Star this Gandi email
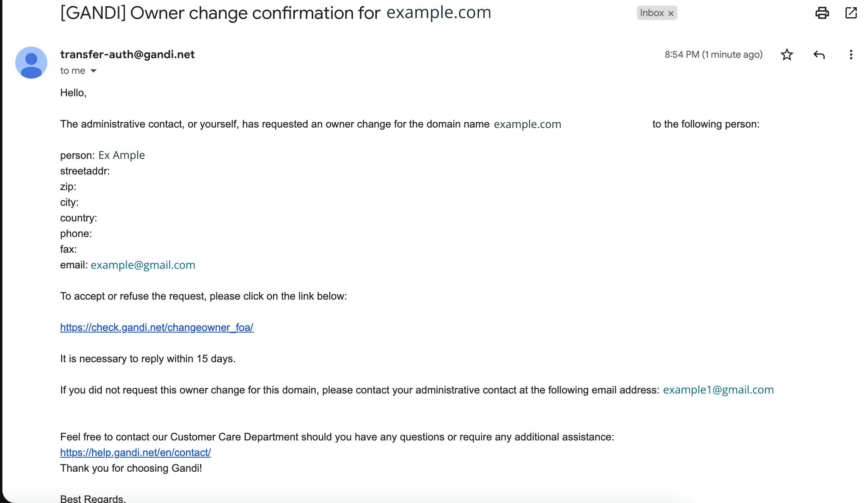 [x=787, y=55]
